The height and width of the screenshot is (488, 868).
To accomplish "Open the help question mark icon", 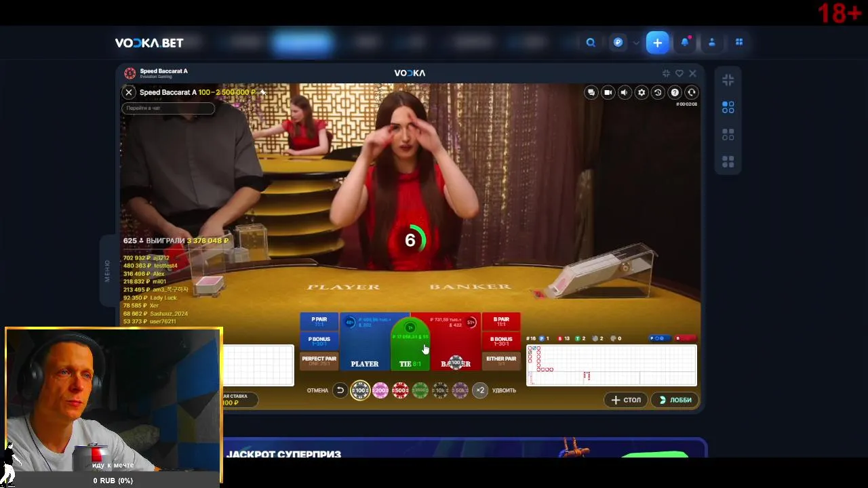I will (x=675, y=92).
